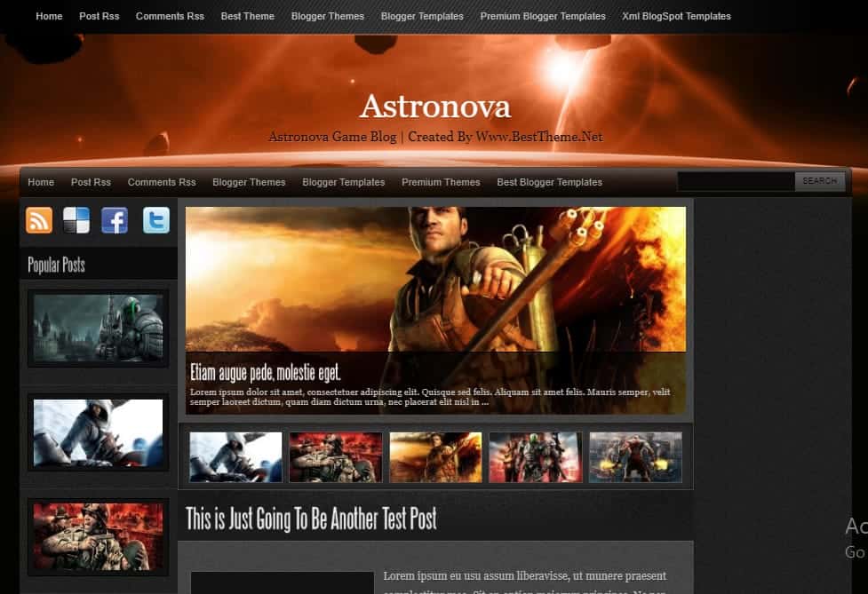Open the RSS feed icon in sidebar
The height and width of the screenshot is (594, 868).
[x=38, y=219]
